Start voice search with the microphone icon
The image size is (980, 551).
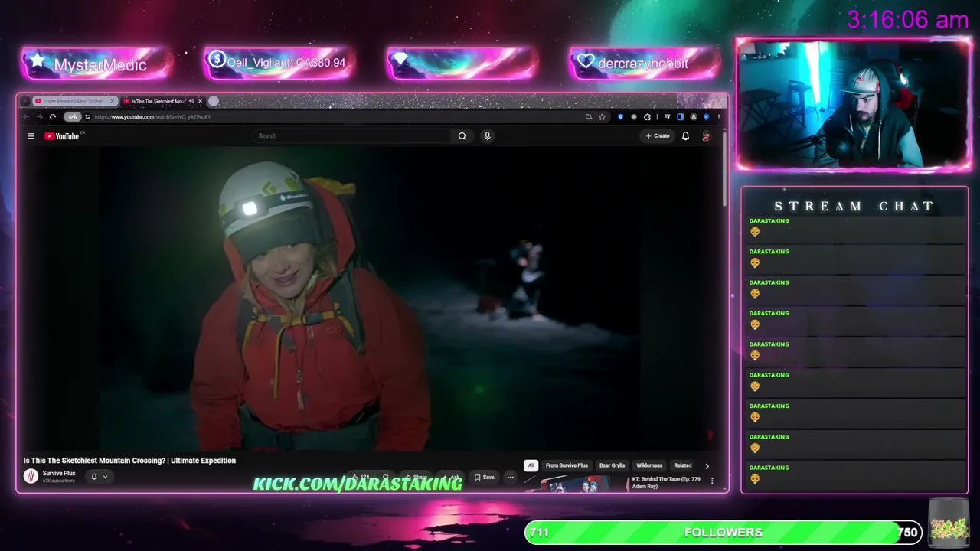click(487, 136)
